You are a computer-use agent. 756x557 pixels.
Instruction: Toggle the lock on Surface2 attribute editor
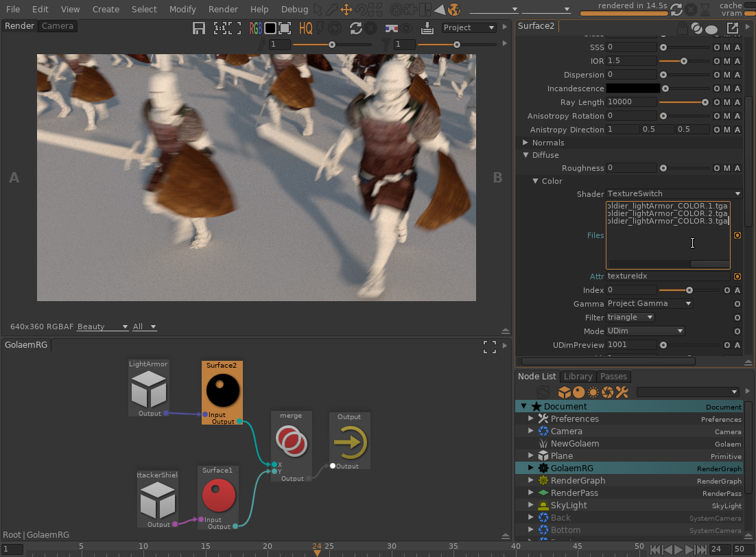coord(681,29)
